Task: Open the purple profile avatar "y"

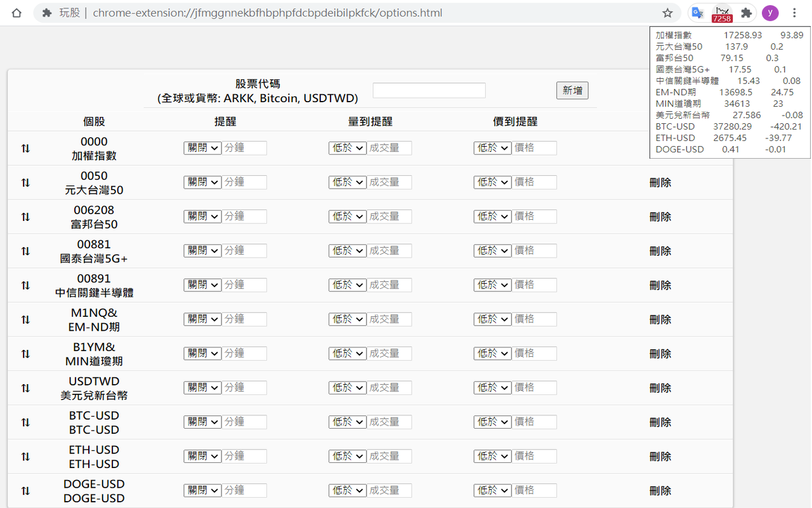Action: coord(770,13)
